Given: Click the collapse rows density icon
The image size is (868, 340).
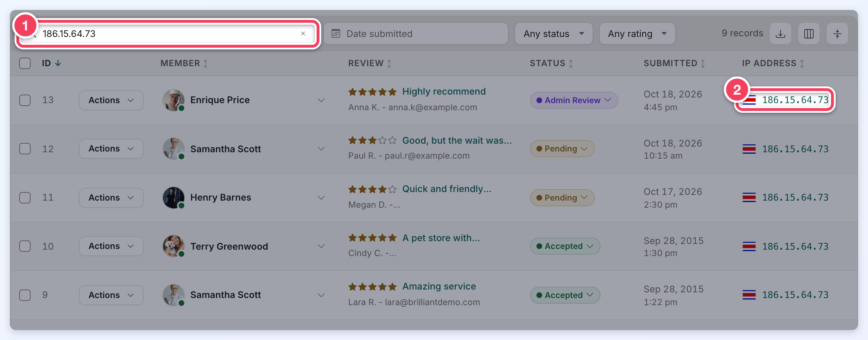Looking at the screenshot, I should point(837,34).
